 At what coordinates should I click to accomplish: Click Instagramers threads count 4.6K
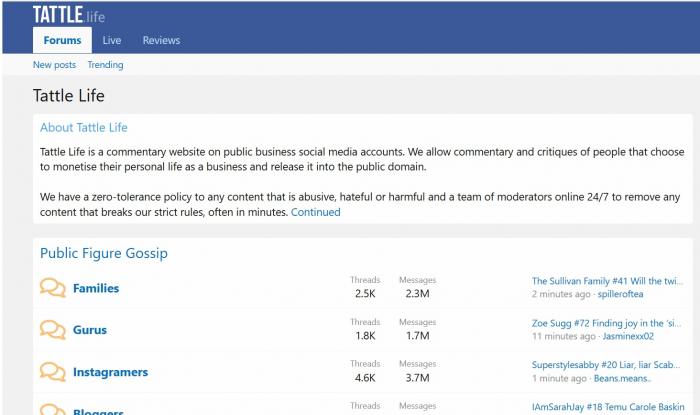(x=365, y=378)
